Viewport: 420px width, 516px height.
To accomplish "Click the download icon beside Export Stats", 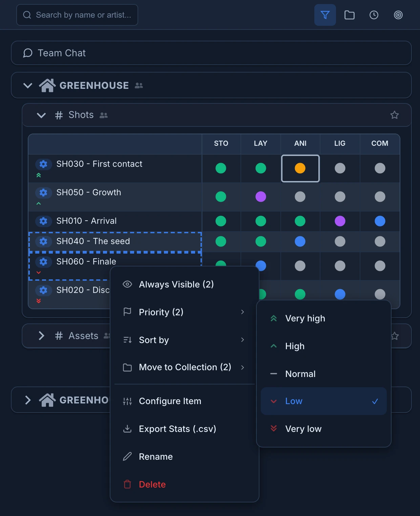I will [127, 429].
